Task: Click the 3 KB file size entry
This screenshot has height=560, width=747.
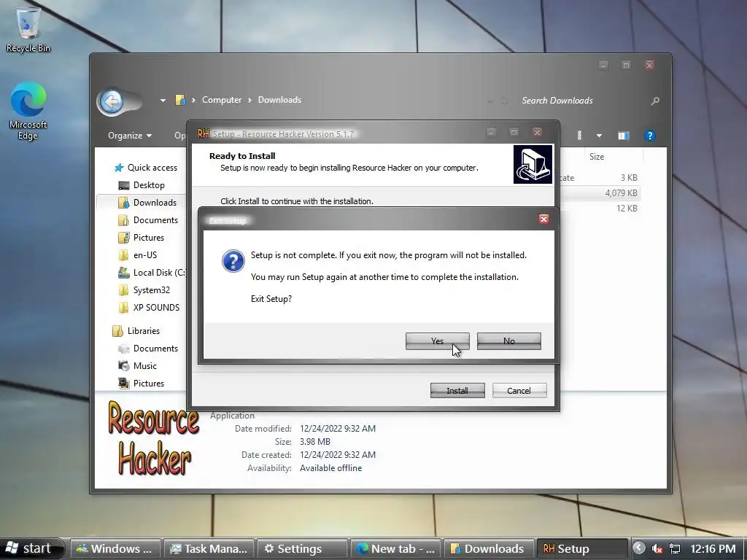Action: click(x=629, y=178)
